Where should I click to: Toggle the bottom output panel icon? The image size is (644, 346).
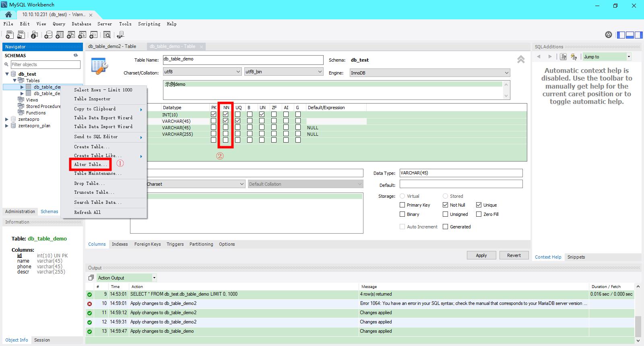[x=630, y=35]
